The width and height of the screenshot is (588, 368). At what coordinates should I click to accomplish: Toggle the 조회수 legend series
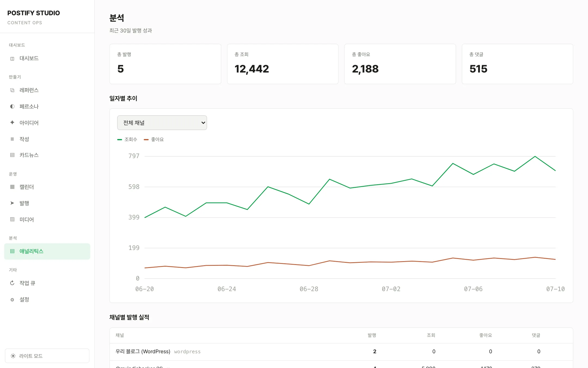coord(127,139)
